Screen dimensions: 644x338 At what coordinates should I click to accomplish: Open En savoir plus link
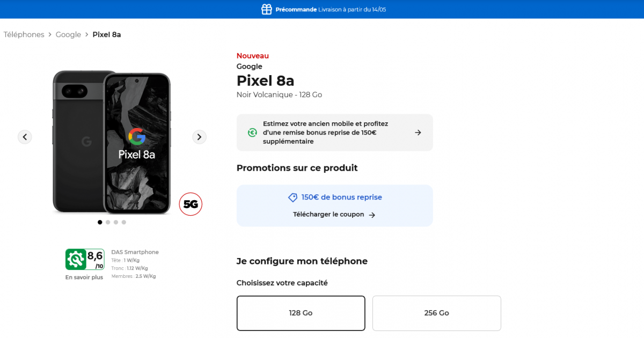84,277
